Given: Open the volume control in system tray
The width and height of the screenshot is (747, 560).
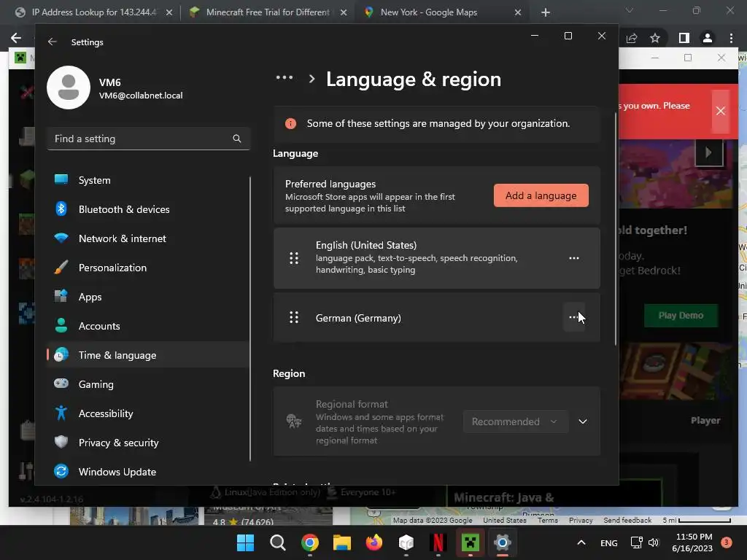Looking at the screenshot, I should (654, 542).
